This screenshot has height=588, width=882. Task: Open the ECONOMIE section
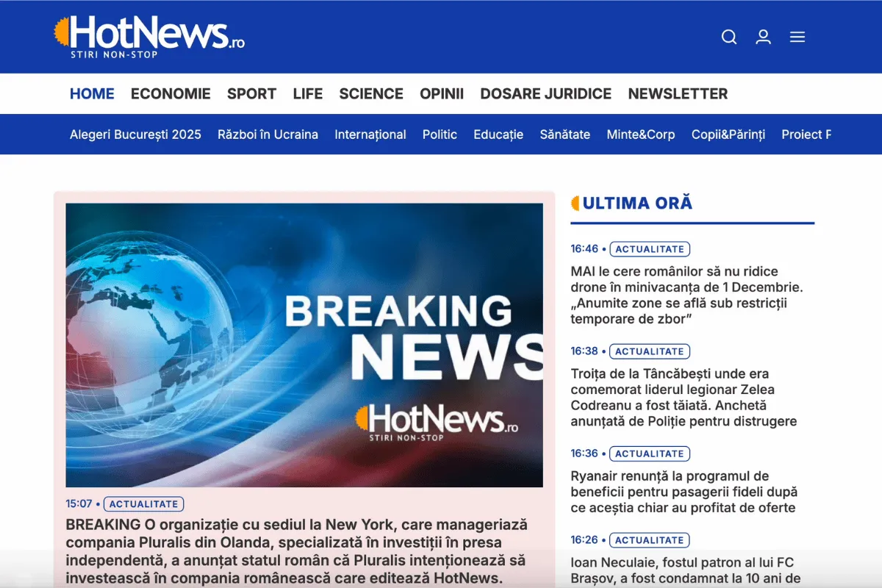[171, 94]
